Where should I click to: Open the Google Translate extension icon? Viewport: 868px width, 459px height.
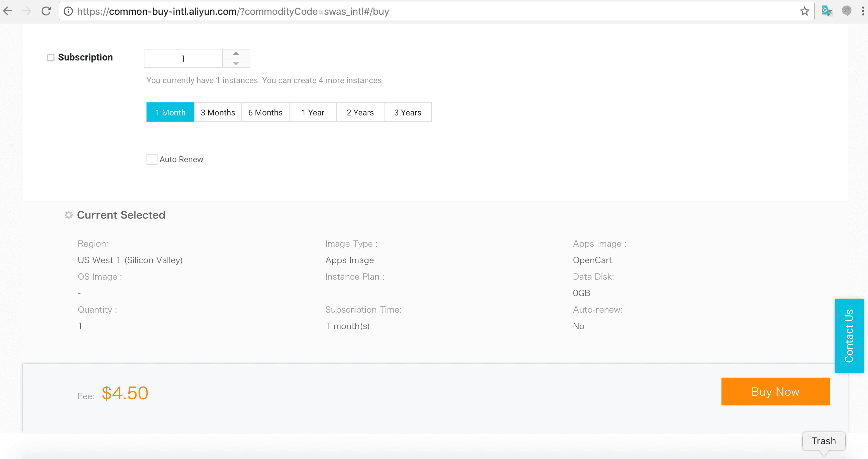[827, 11]
